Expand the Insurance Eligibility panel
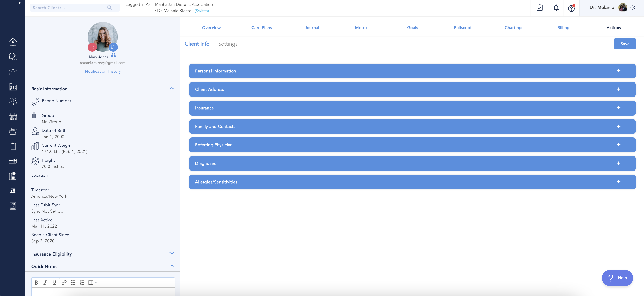 (172, 253)
